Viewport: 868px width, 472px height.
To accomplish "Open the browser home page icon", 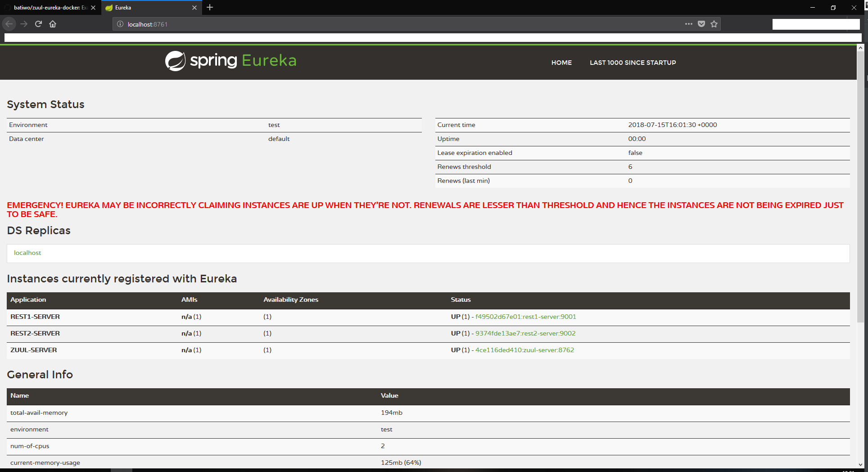I will (x=53, y=24).
